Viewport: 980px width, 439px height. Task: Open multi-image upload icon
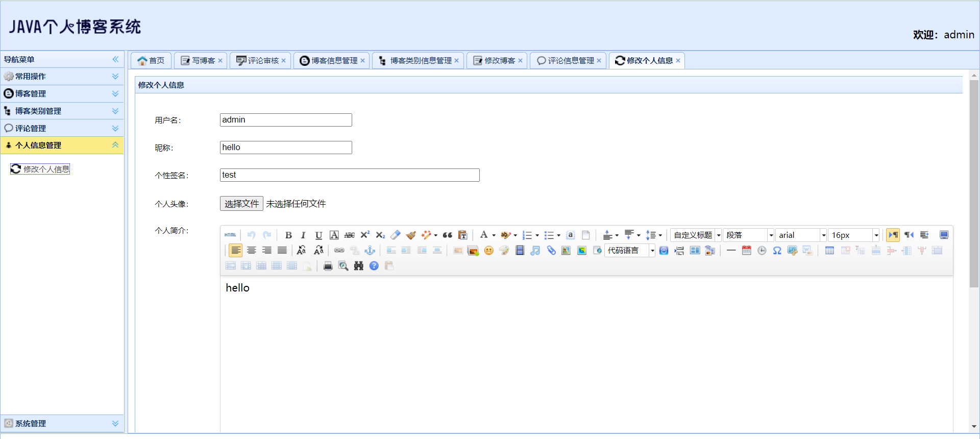pos(473,250)
